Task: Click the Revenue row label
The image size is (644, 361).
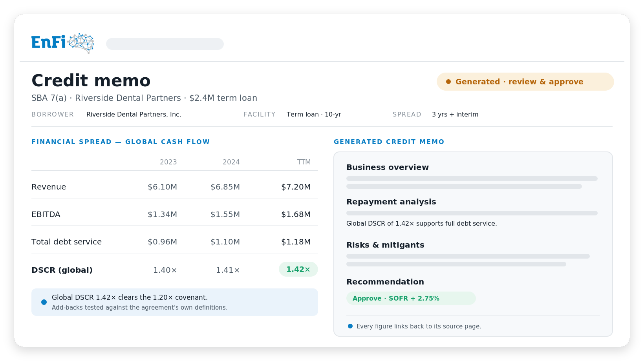Action: 49,187
